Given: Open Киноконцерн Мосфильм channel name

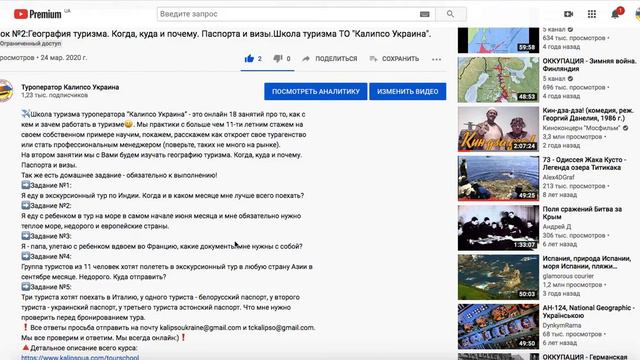Looking at the screenshot, I should (581, 128).
